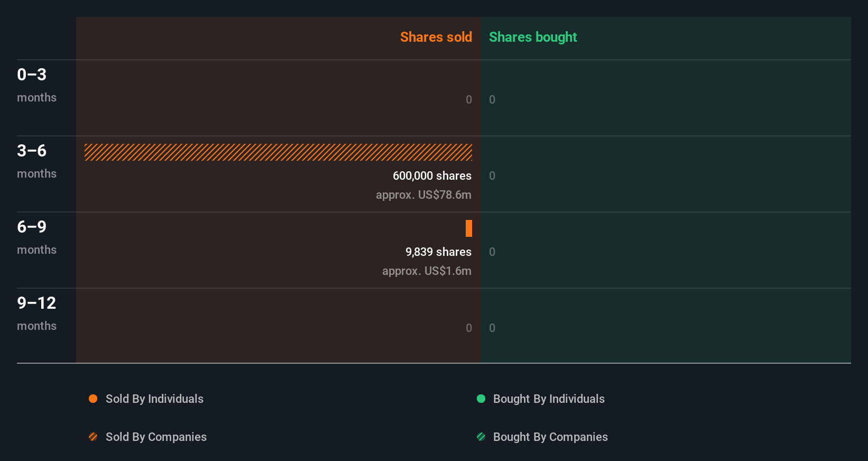Image resolution: width=868 pixels, height=461 pixels.
Task: Click the approx. US$78.6m value
Action: pos(423,195)
